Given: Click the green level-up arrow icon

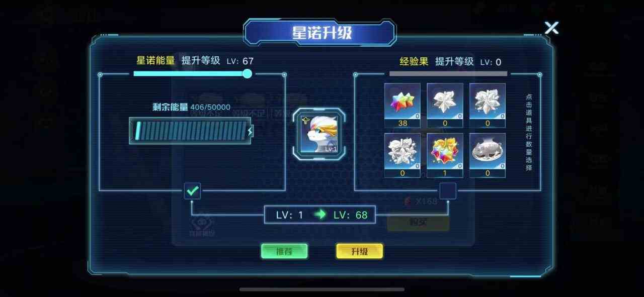Looking at the screenshot, I should [320, 215].
